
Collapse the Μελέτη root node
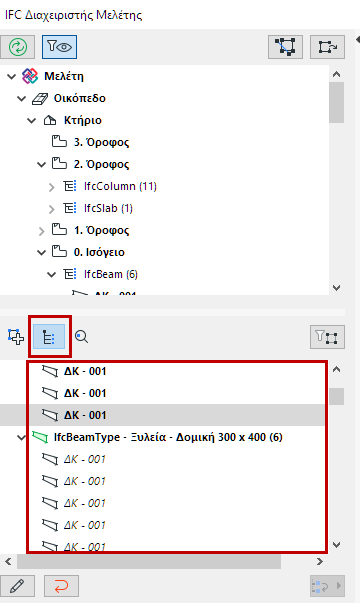[x=12, y=77]
